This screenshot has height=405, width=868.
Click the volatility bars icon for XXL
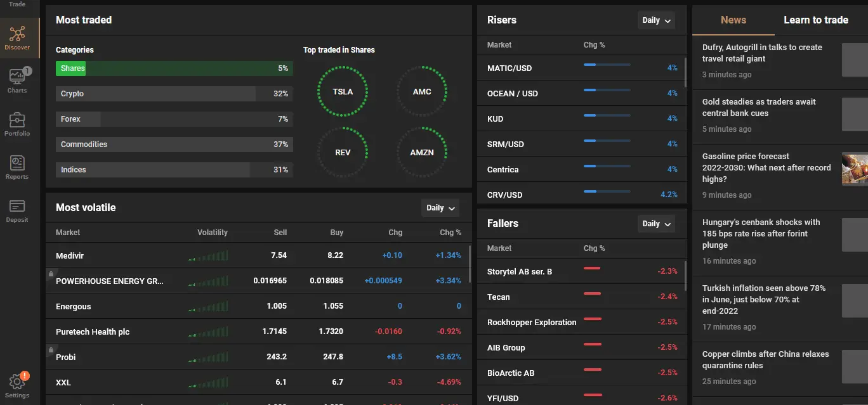pyautogui.click(x=207, y=382)
